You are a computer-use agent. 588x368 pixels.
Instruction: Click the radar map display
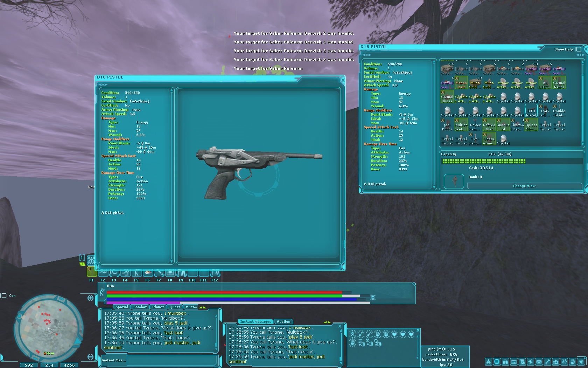pyautogui.click(x=48, y=329)
